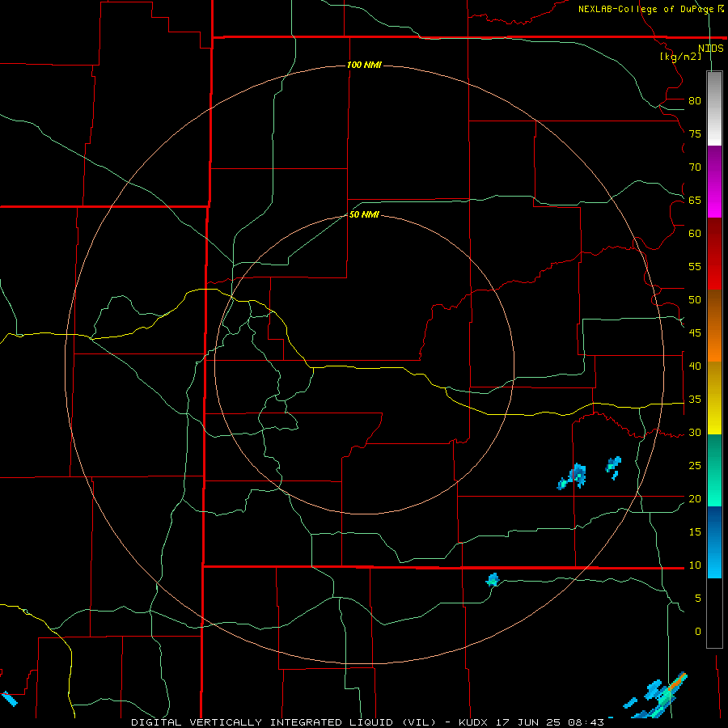
Task: Click the green-teal segment of the color bar
Action: (x=714, y=470)
